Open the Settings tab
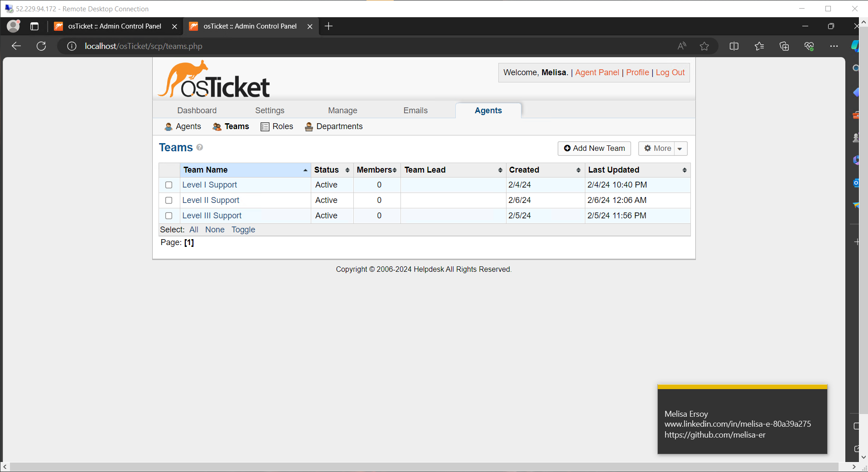Image resolution: width=868 pixels, height=472 pixels. [270, 111]
